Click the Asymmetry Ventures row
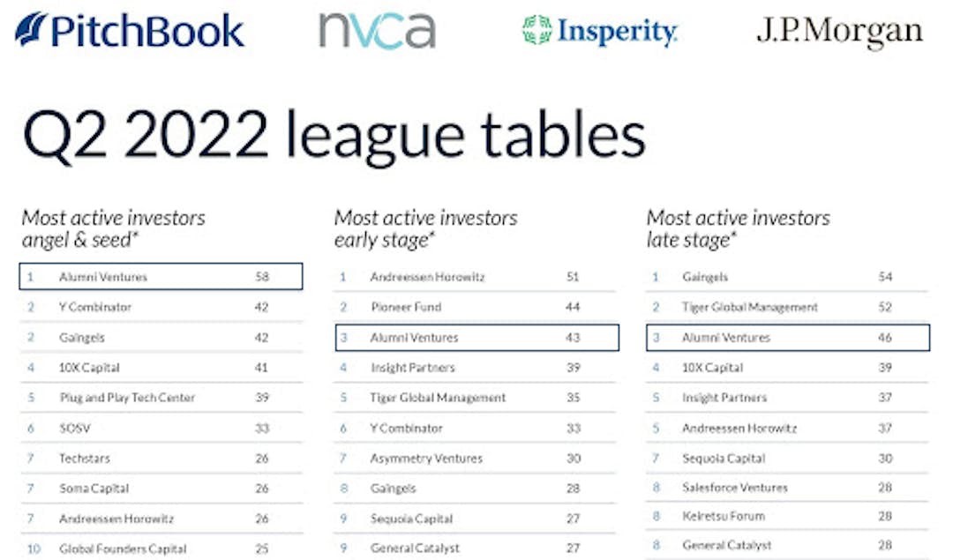The height and width of the screenshot is (560, 953). [x=426, y=459]
